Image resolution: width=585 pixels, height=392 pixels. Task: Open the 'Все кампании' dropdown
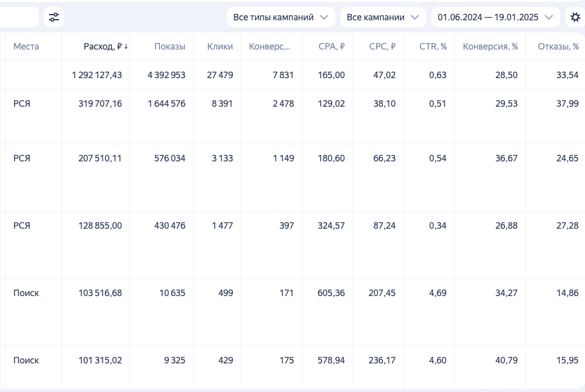[382, 17]
